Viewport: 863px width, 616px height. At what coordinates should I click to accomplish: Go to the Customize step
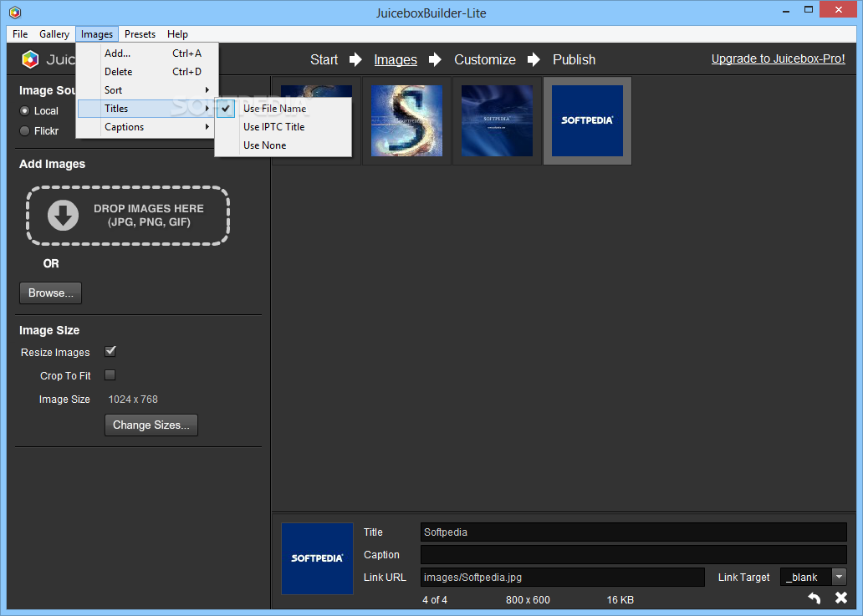tap(485, 59)
